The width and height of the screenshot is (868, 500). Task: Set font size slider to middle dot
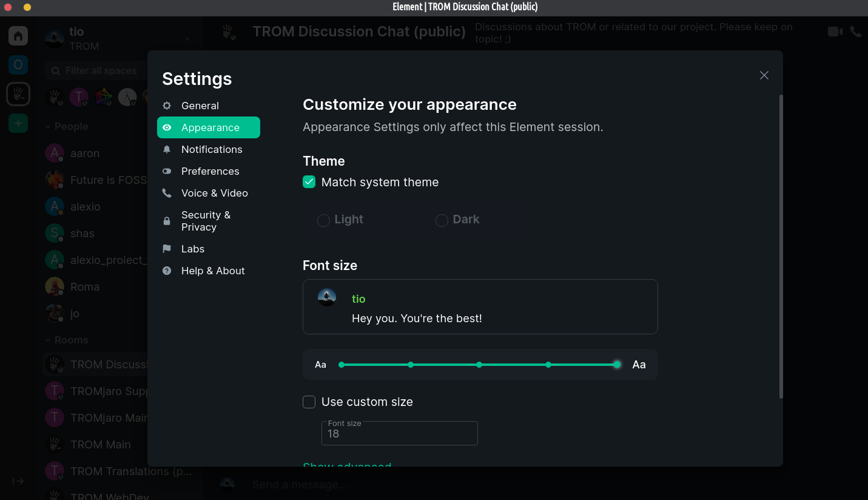coord(479,365)
